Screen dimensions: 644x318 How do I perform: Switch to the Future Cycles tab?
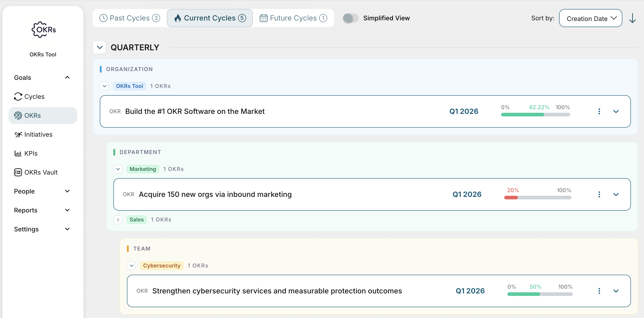[293, 18]
